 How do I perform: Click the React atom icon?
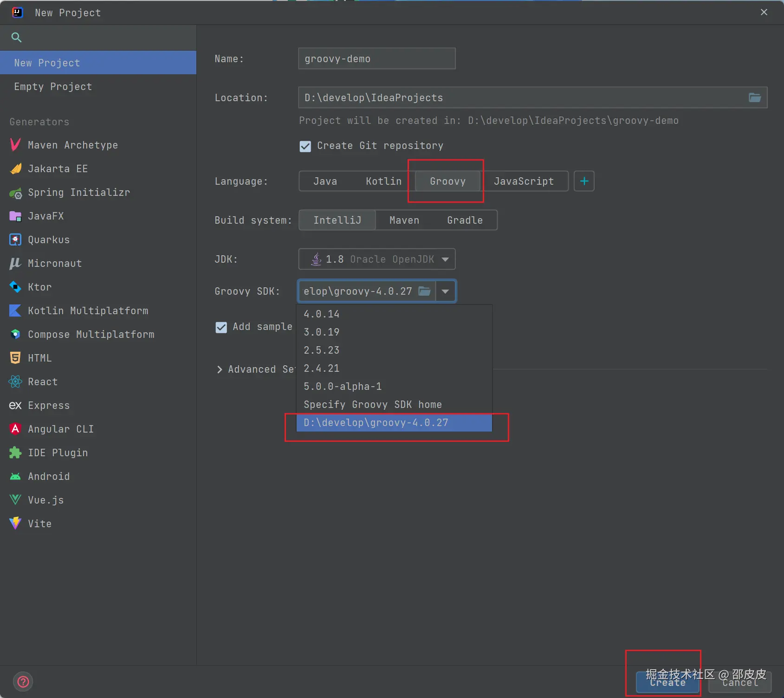click(x=15, y=381)
